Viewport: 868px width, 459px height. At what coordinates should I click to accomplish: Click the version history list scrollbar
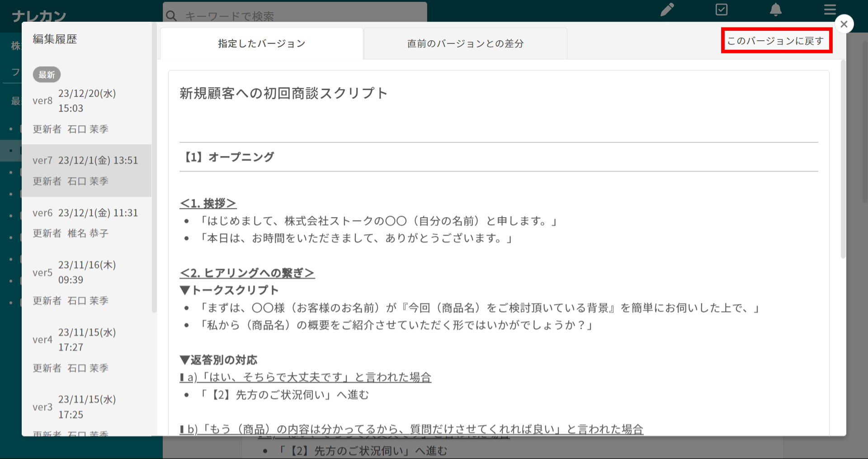[x=154, y=167]
